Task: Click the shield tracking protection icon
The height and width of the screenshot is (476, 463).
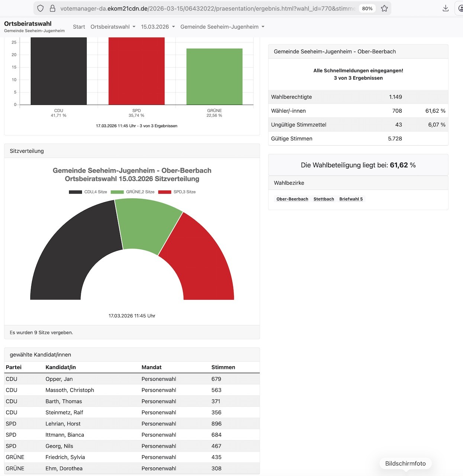Action: 41,8
